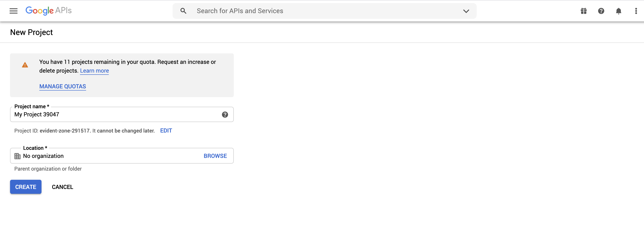Open the MANAGE QUOTAS link
Viewport: 644px width, 241px height.
click(x=62, y=86)
